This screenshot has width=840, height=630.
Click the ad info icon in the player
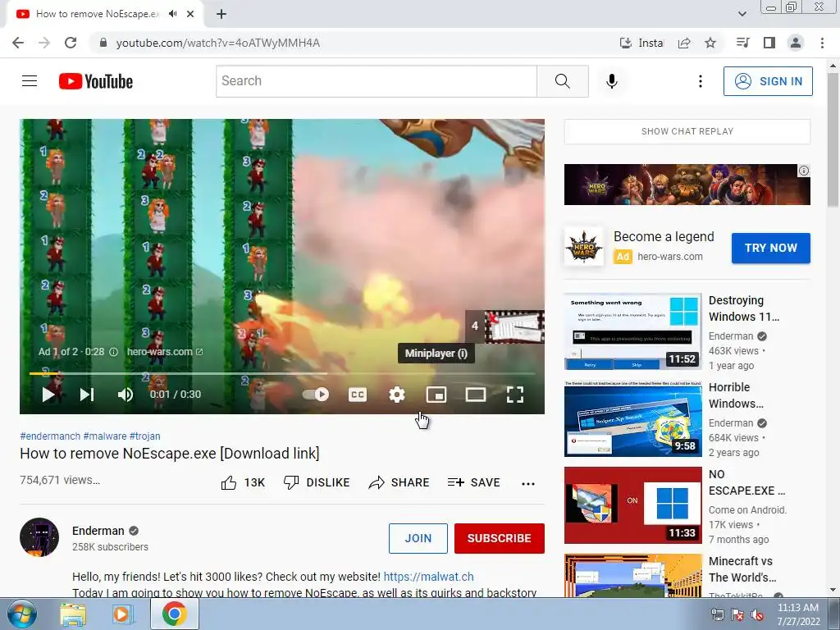point(113,352)
